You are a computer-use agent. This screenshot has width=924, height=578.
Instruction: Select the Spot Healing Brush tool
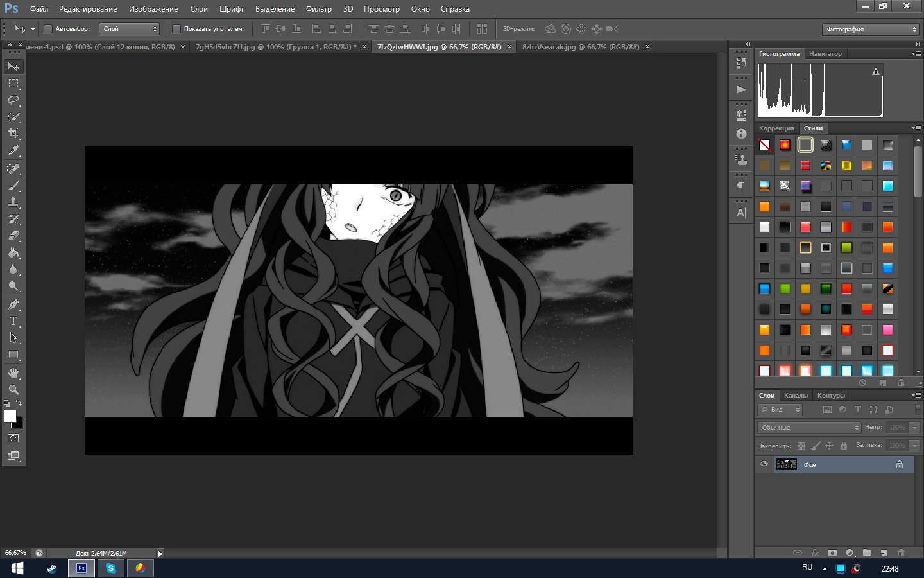tap(13, 169)
